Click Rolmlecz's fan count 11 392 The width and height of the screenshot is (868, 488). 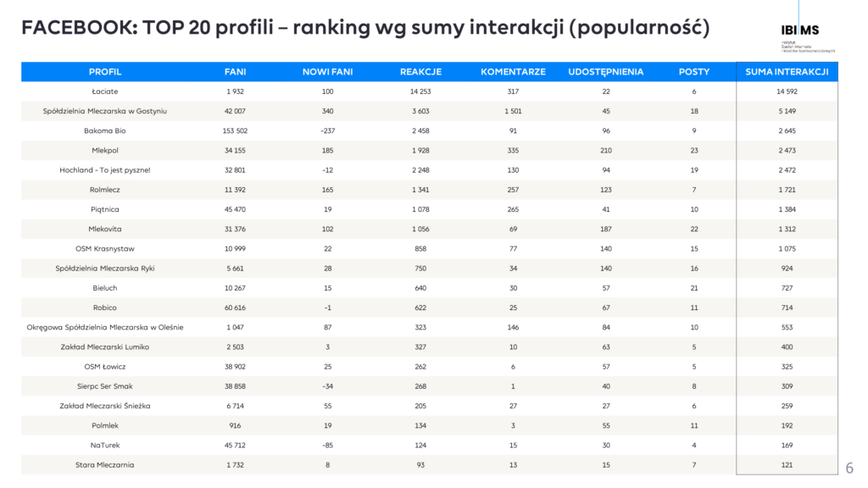click(236, 190)
